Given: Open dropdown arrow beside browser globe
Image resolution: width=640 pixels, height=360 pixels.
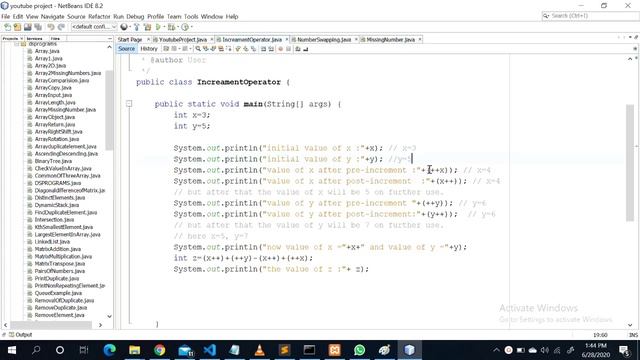Looking at the screenshot, I should coord(130,27).
